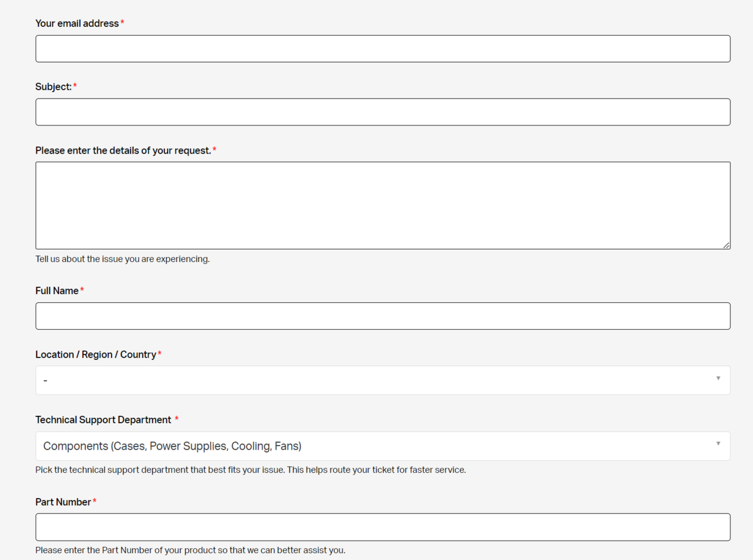
Task: Click the "Subject:" field label
Action: (x=54, y=87)
